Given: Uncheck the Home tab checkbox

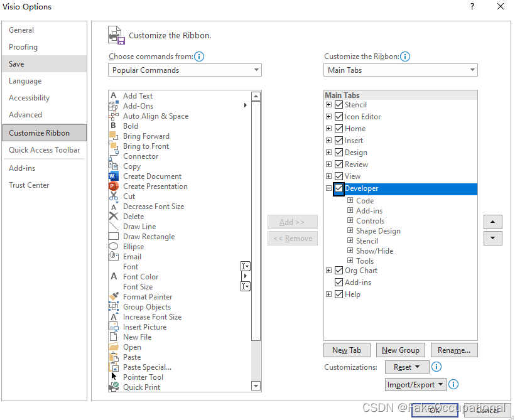Looking at the screenshot, I should (339, 129).
